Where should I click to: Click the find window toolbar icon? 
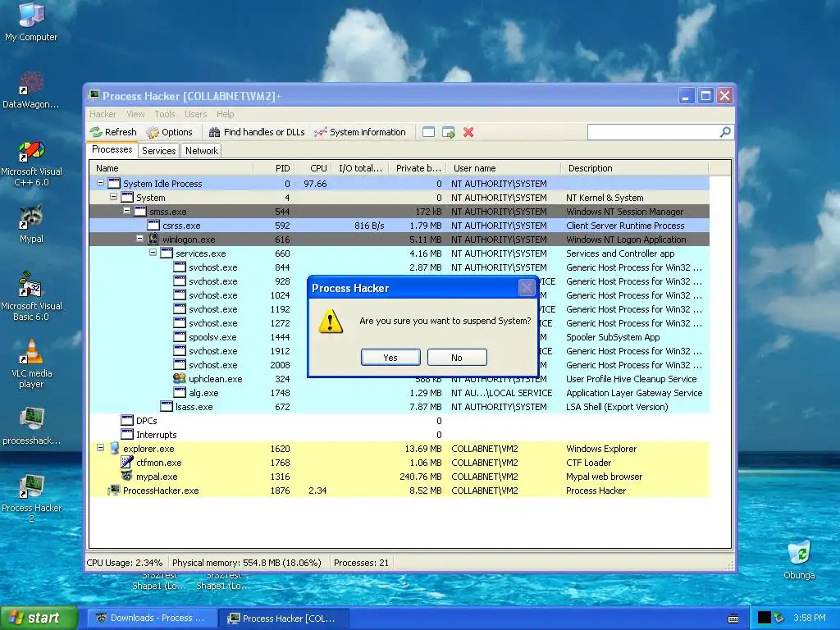pyautogui.click(x=428, y=132)
